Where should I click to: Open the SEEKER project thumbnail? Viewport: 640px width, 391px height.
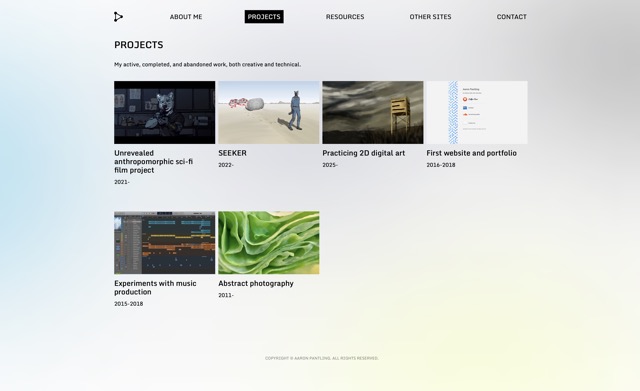click(x=269, y=112)
